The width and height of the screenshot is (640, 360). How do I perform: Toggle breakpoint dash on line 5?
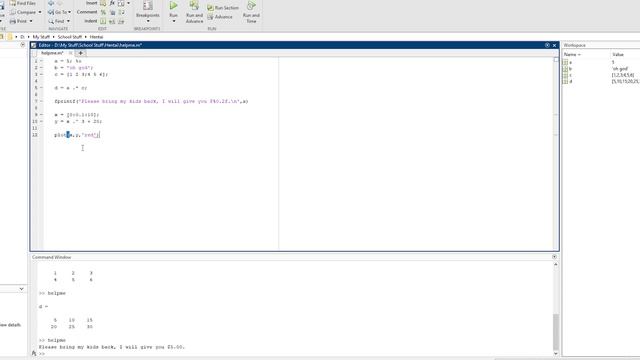(41, 88)
